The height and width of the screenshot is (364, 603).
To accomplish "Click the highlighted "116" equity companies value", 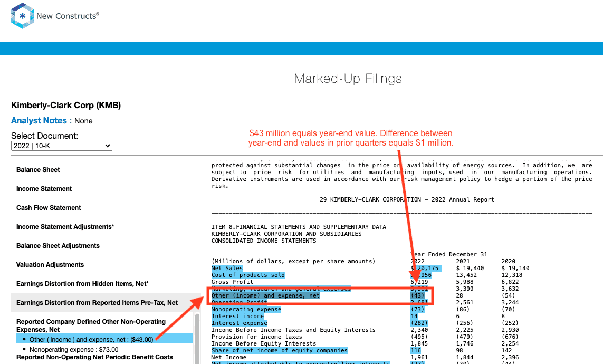I will [416, 350].
